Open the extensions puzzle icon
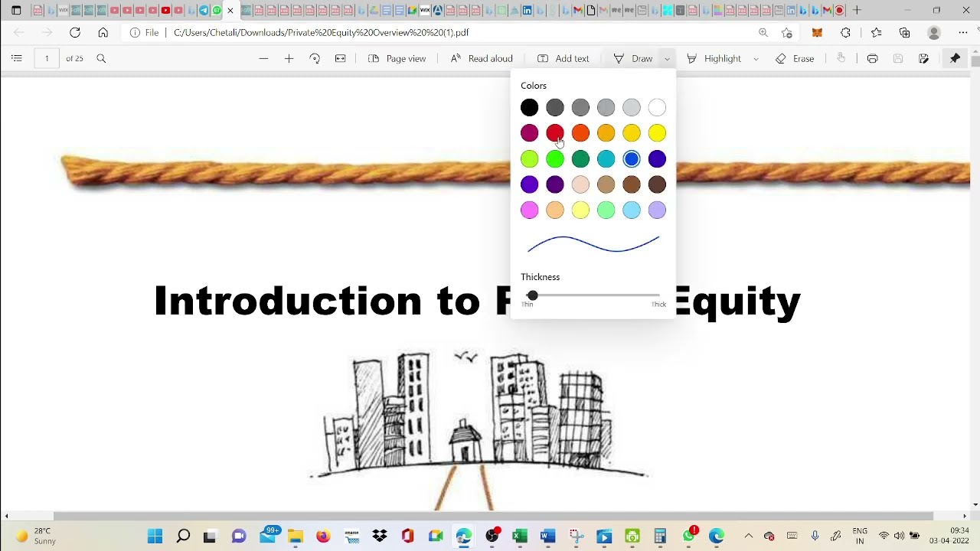The height and width of the screenshot is (551, 980). [x=845, y=32]
